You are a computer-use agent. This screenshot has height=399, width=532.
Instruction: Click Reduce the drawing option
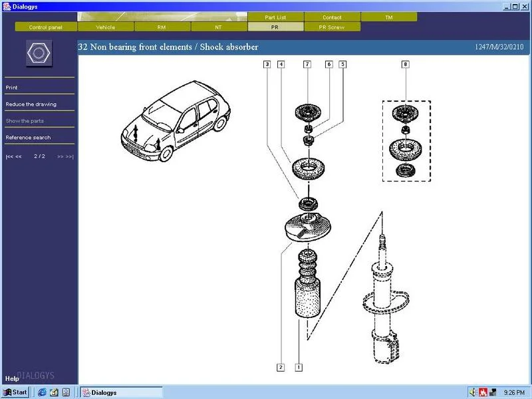(31, 104)
